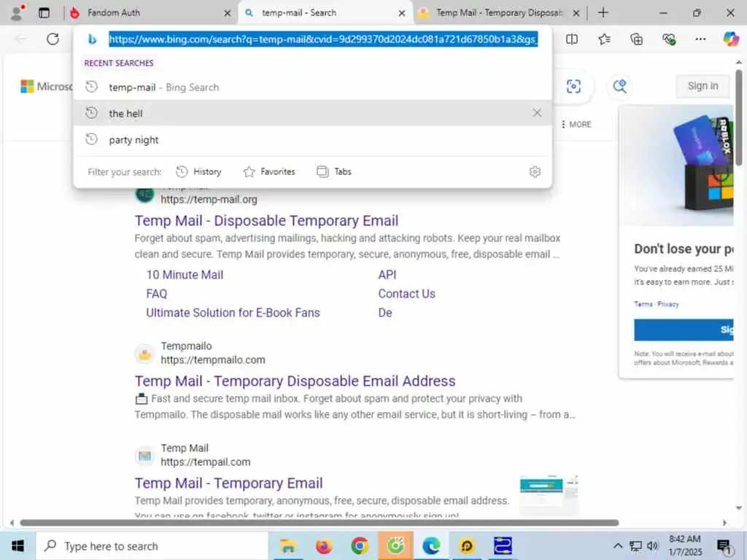Switch to the Temp Mail - Temporary Disposable tab
The width and height of the screenshot is (747, 560).
499,13
